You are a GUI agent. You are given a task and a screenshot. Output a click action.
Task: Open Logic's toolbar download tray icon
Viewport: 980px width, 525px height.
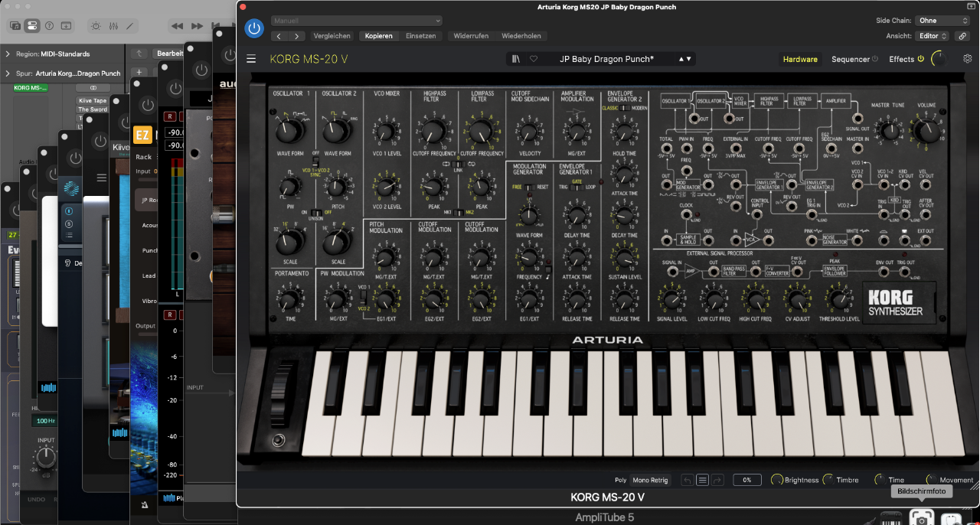point(66,25)
